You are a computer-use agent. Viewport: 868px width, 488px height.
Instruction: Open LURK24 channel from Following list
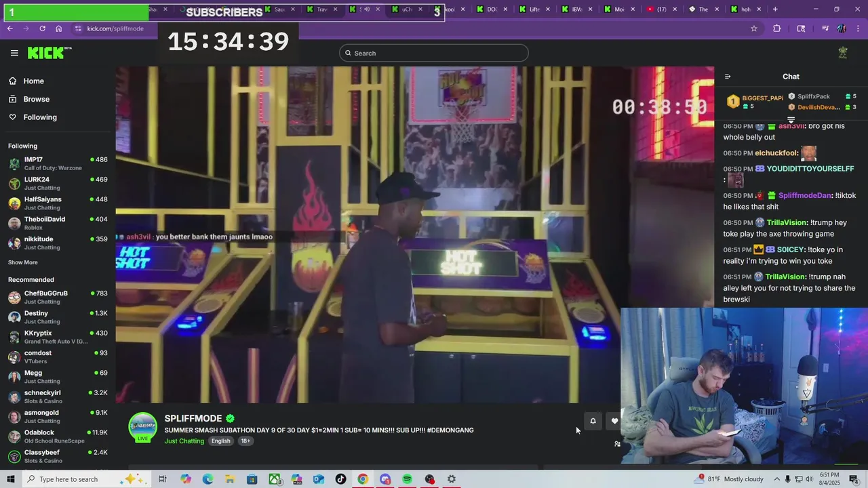pos(58,183)
